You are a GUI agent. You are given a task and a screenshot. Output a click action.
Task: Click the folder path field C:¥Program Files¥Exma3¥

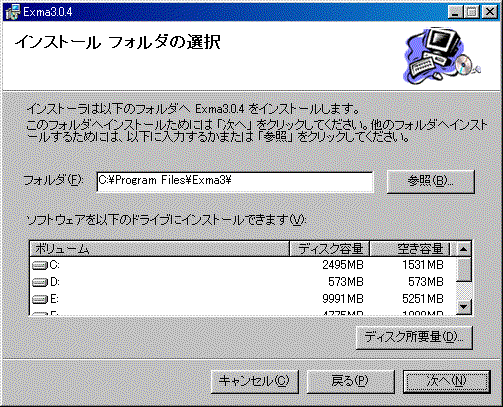(x=235, y=182)
